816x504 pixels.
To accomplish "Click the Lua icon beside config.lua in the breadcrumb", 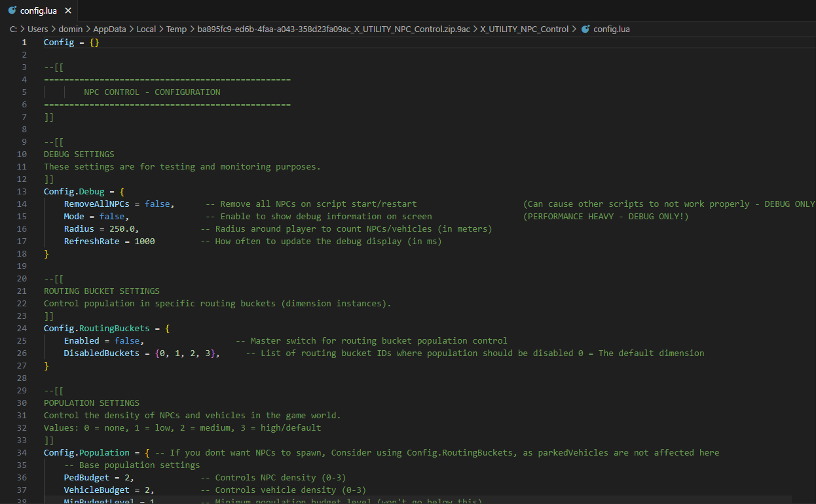I will tap(585, 29).
